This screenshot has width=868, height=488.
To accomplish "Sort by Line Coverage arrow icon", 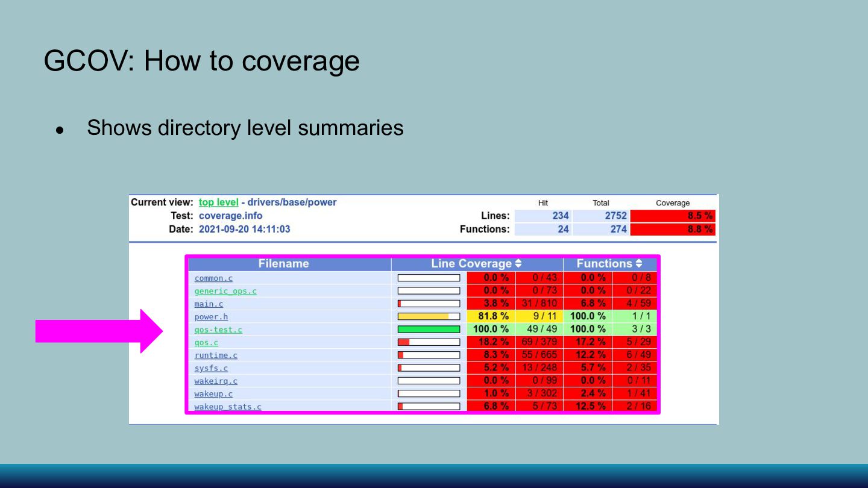I will pyautogui.click(x=518, y=264).
